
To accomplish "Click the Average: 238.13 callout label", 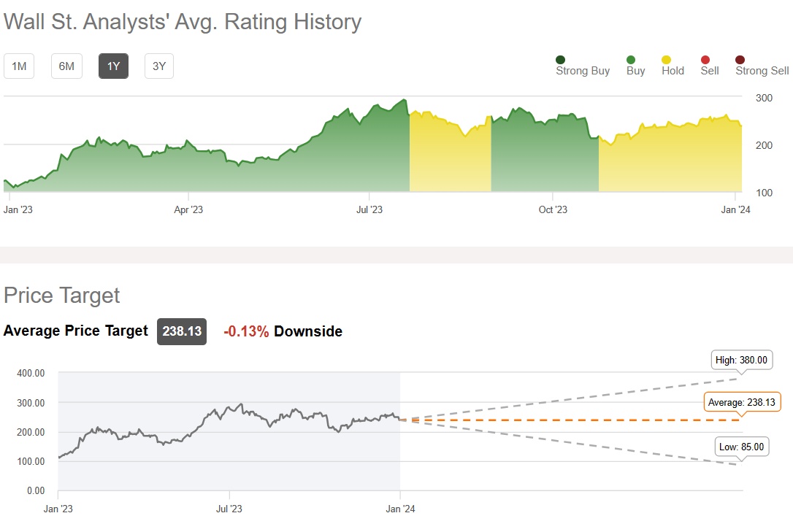I will point(741,402).
